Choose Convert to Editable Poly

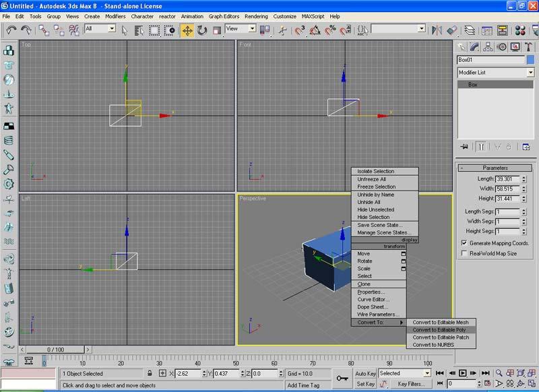click(x=441, y=330)
